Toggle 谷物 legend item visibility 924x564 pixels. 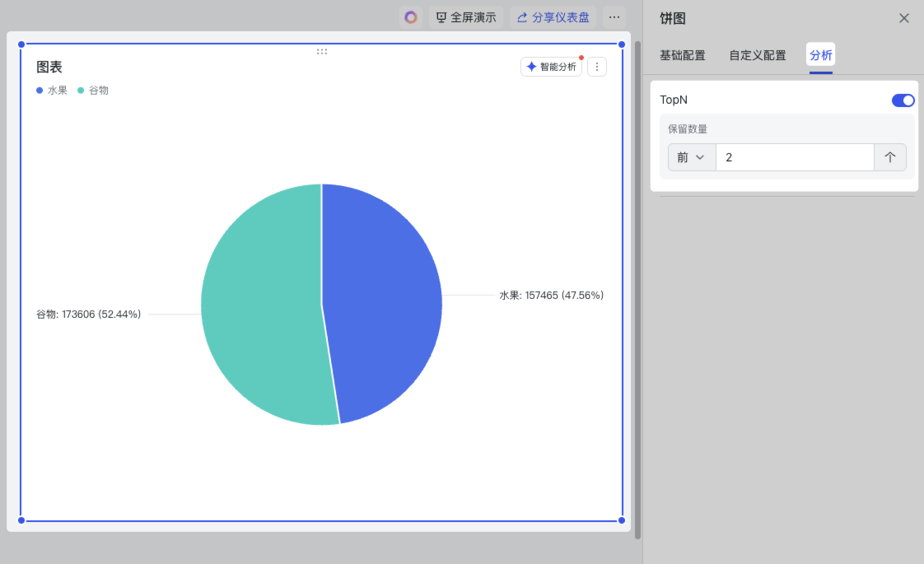[x=94, y=91]
